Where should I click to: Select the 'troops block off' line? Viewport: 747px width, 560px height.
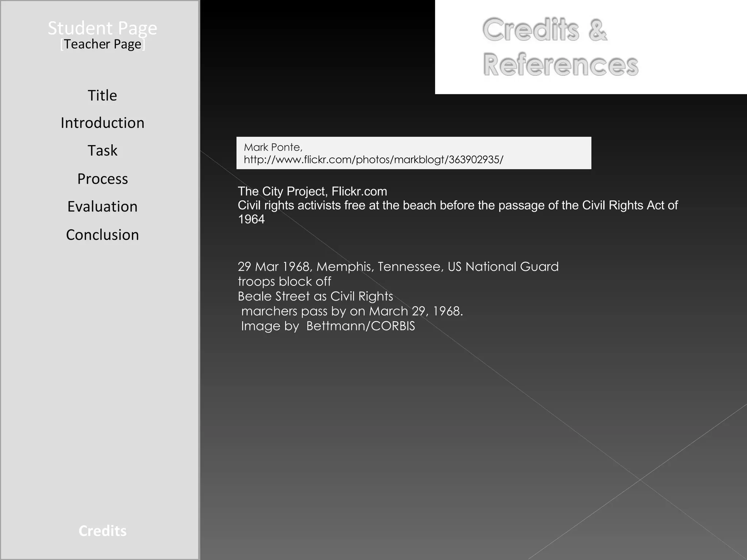284,281
